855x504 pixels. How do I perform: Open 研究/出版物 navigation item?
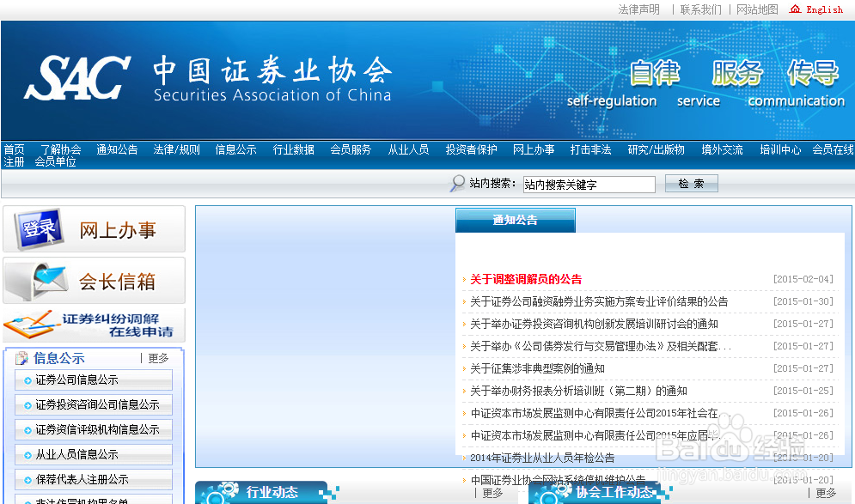point(656,149)
